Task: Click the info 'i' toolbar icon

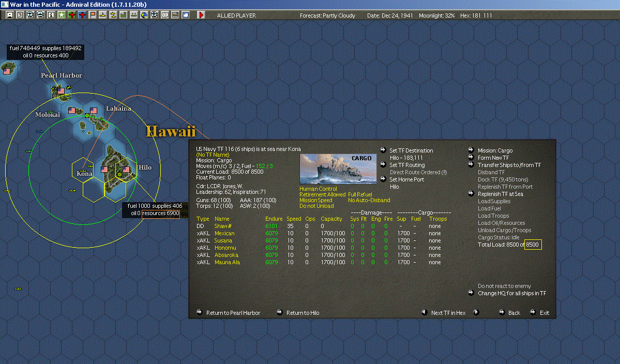Action: pos(51,15)
